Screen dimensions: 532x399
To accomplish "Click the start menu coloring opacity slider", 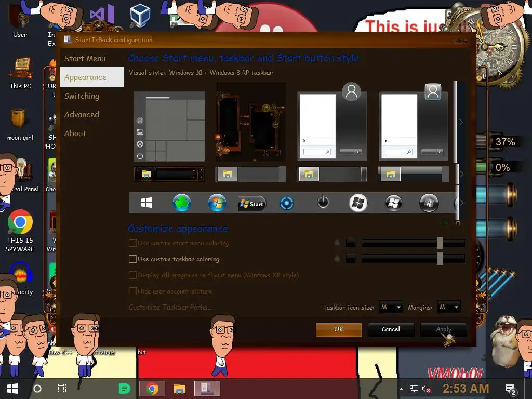I will tap(413, 243).
